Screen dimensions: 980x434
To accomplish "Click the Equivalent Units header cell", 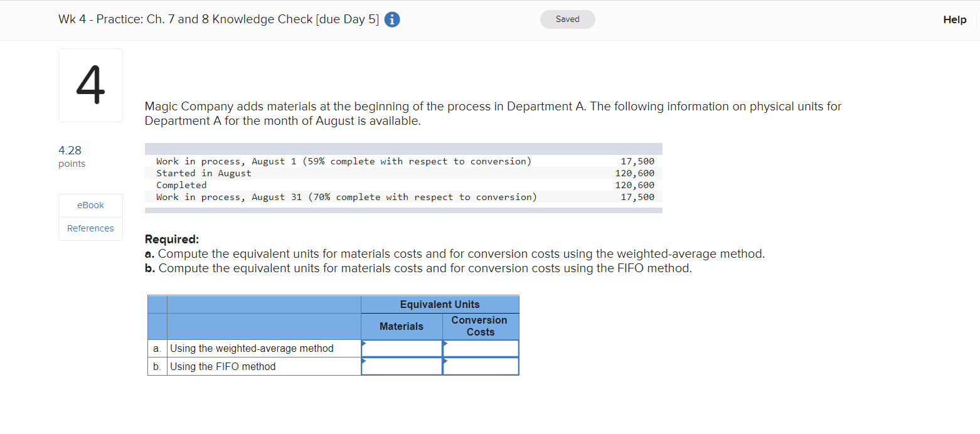I will 440,304.
